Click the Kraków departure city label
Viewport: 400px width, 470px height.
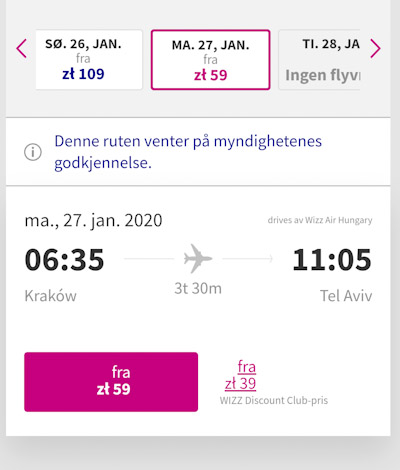(x=51, y=296)
